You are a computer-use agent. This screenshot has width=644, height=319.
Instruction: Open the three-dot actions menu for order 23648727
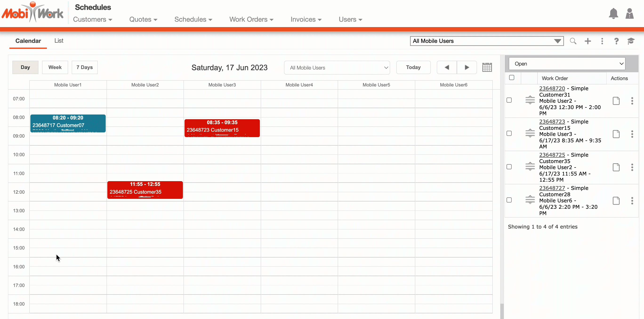[x=632, y=201]
